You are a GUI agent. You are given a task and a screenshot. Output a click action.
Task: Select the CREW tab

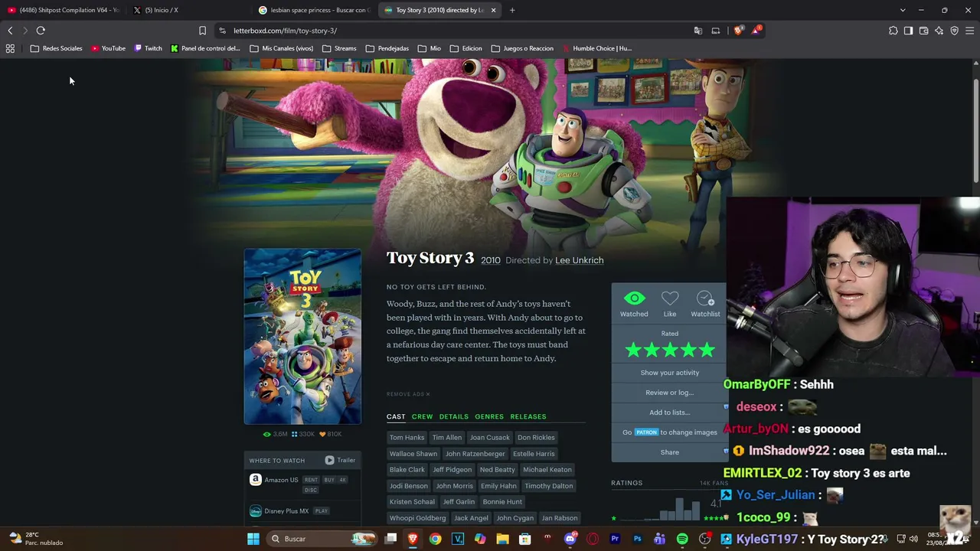point(423,417)
